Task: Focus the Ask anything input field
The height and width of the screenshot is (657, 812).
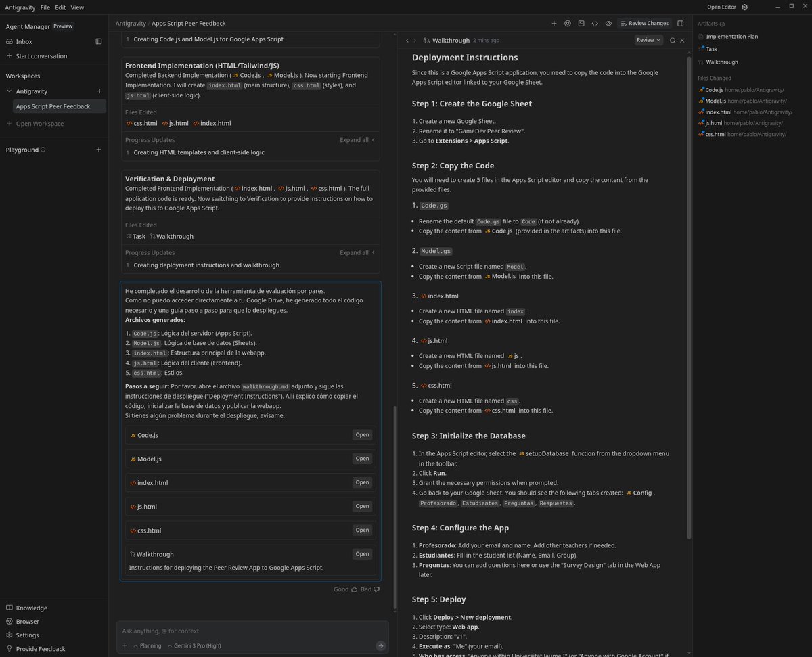Action: 252,631
